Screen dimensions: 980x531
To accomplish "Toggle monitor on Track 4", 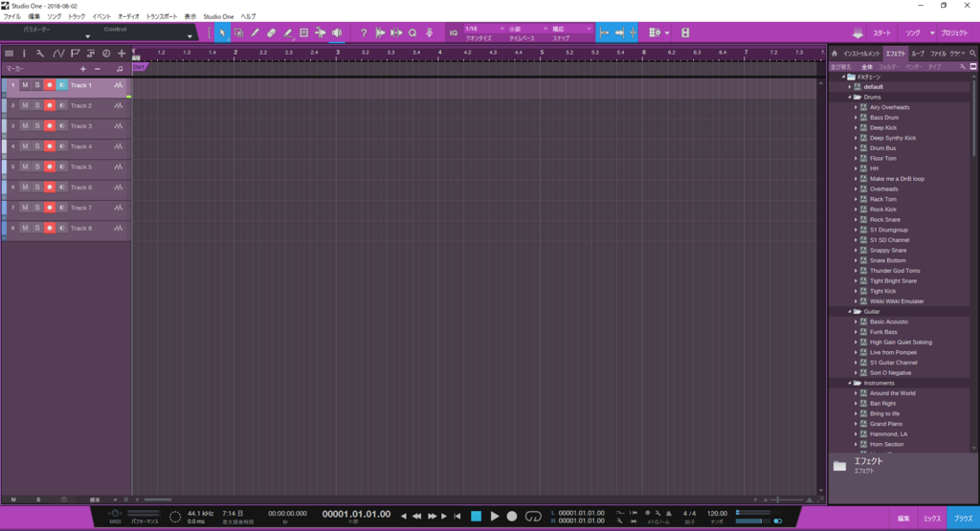I will [x=61, y=146].
